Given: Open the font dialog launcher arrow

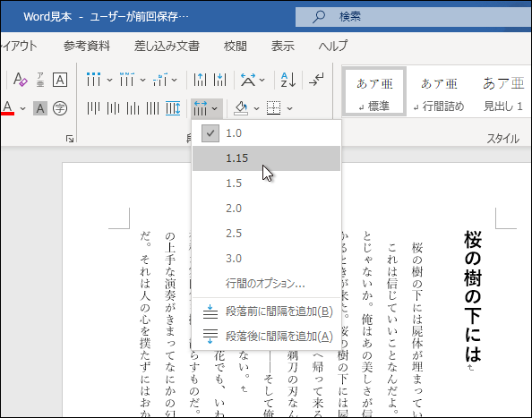Looking at the screenshot, I should pyautogui.click(x=70, y=139).
